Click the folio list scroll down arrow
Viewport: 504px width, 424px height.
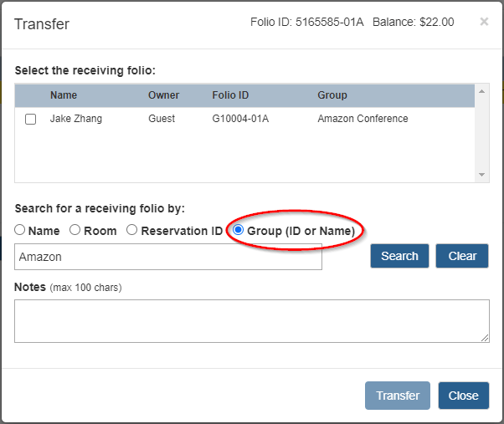481,175
